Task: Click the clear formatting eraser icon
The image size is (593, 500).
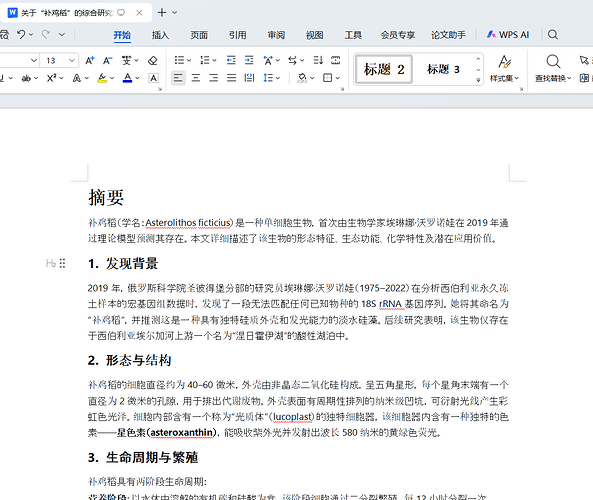Action: click(152, 61)
